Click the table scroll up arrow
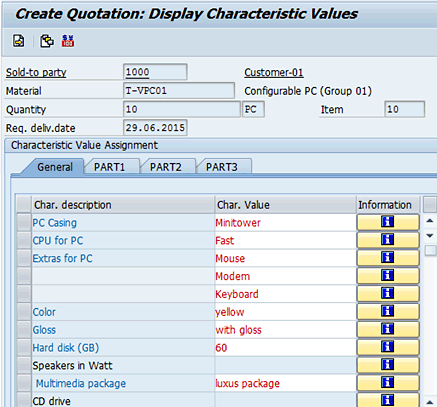The image size is (437, 407). pyautogui.click(x=430, y=221)
